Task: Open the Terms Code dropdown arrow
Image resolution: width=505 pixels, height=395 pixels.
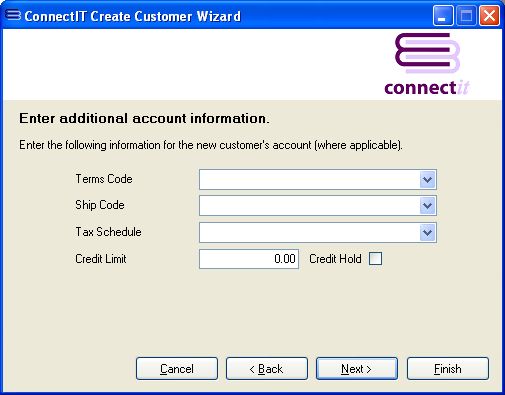Action: [427, 180]
